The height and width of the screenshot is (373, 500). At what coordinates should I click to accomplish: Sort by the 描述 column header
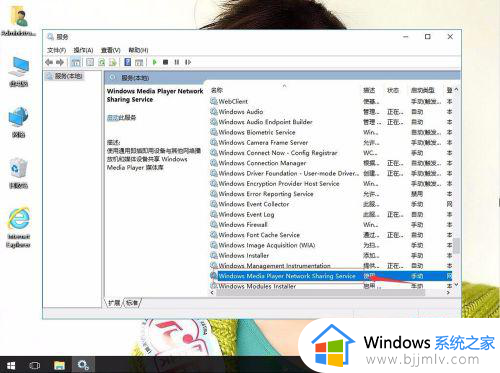tap(369, 90)
